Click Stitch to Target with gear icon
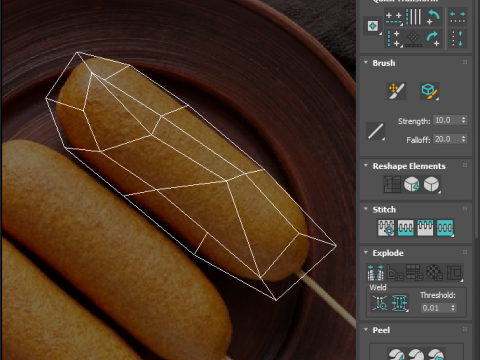 386,228
